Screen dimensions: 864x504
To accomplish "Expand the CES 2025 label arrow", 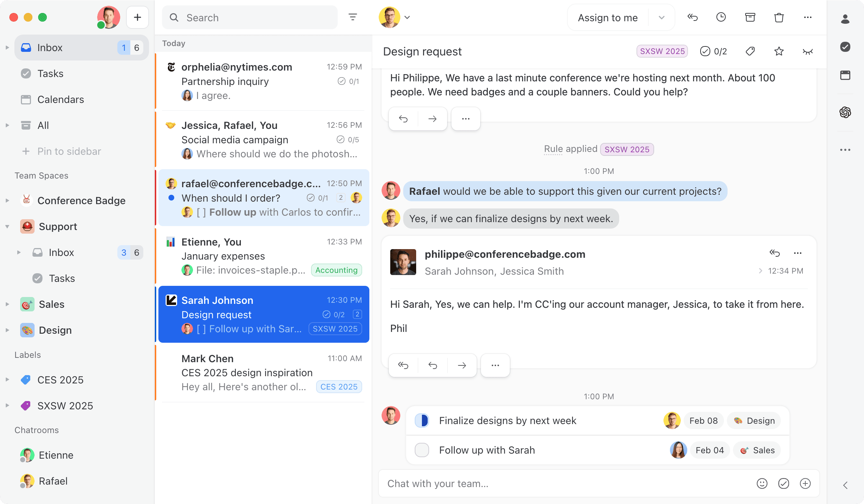I will 7,379.
